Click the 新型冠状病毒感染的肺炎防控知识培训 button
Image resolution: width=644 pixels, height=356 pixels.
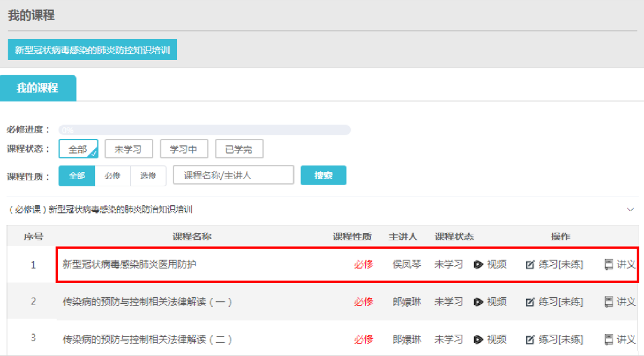pyautogui.click(x=92, y=50)
